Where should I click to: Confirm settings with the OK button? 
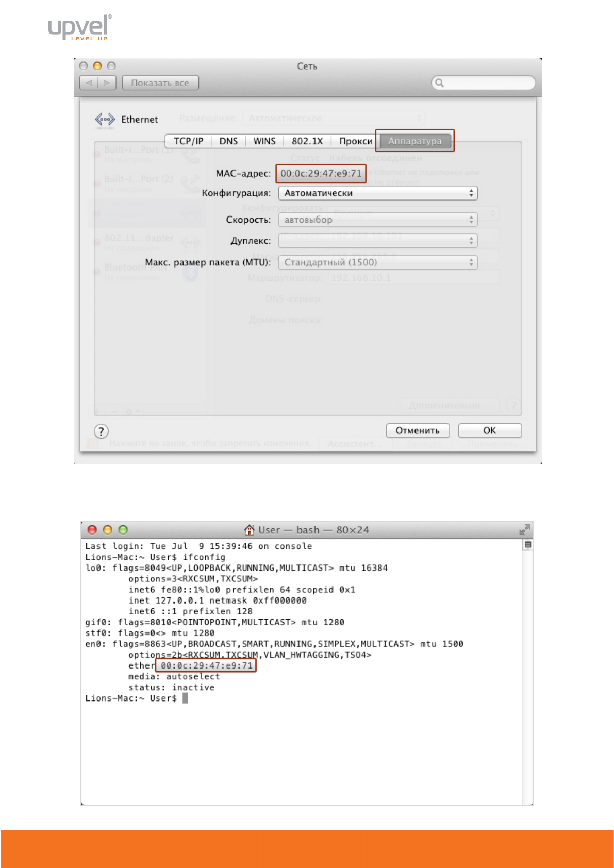click(490, 430)
